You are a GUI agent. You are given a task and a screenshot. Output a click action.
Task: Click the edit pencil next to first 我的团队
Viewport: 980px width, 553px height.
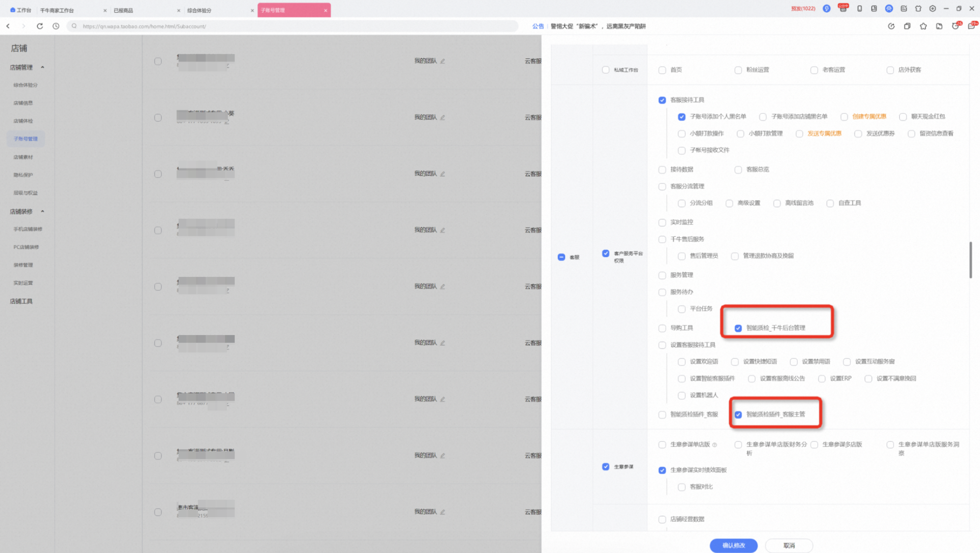[x=443, y=61]
